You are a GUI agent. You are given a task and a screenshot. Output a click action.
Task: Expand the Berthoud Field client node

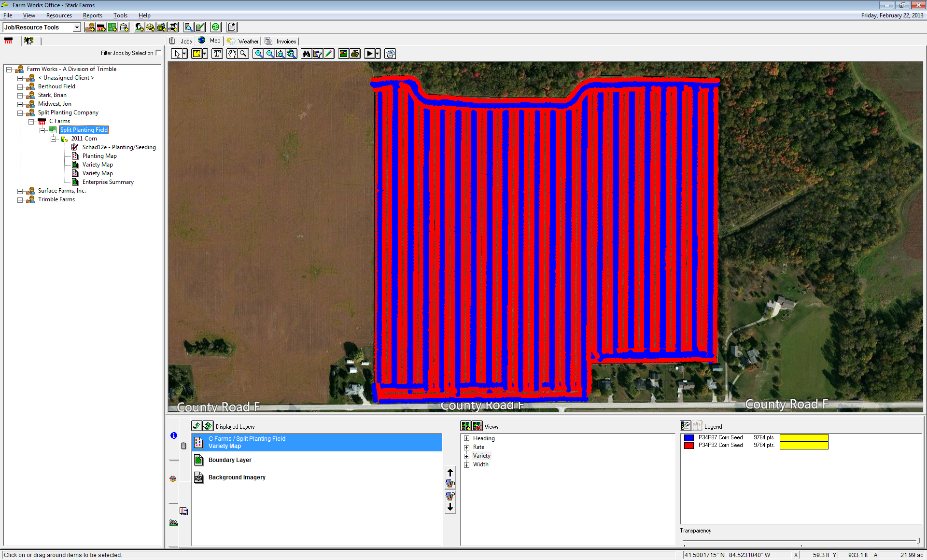coord(20,87)
